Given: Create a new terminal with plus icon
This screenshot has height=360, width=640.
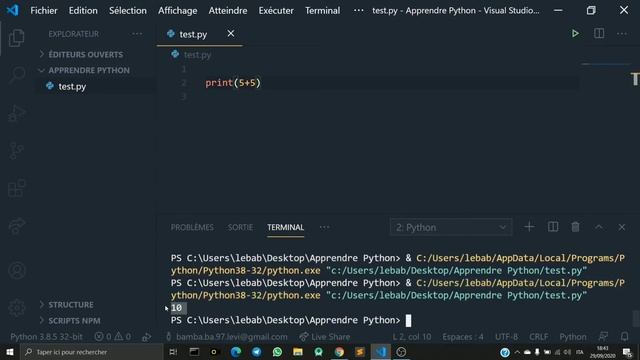Looking at the screenshot, I should pyautogui.click(x=529, y=227).
